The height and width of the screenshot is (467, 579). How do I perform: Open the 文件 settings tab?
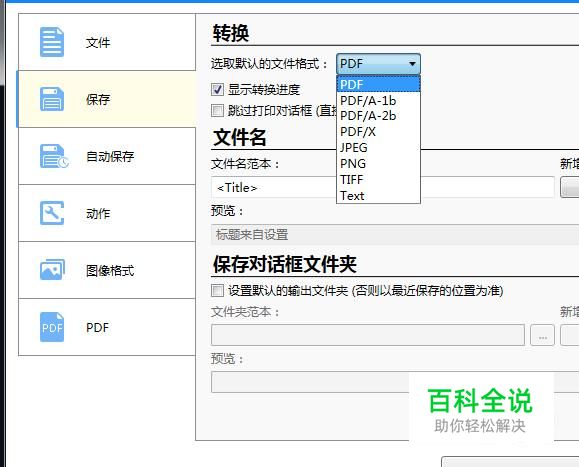[107, 42]
